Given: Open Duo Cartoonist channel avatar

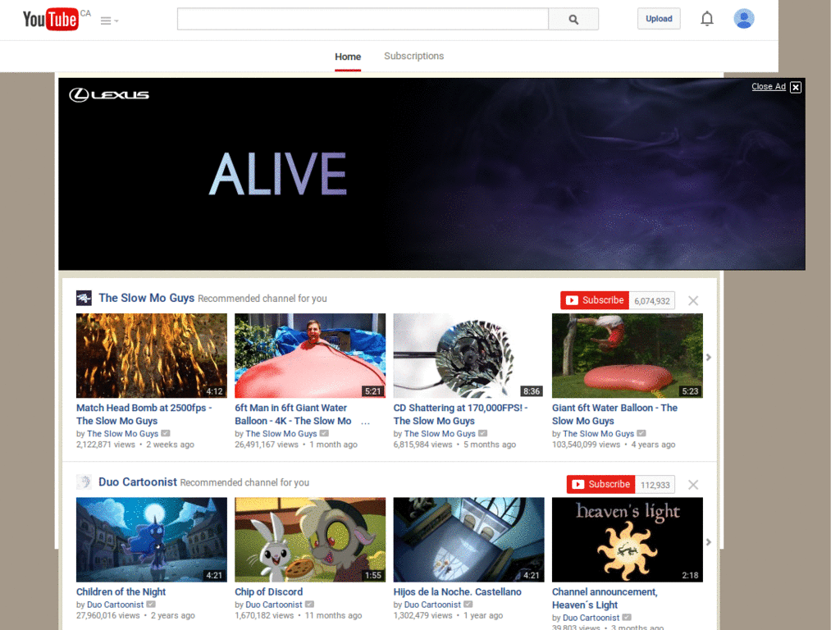Looking at the screenshot, I should (84, 482).
